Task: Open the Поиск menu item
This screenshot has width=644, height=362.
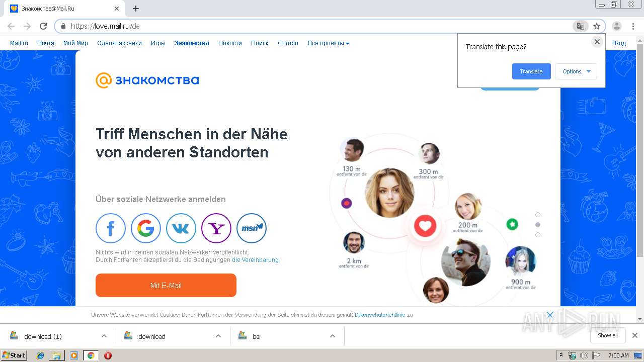Action: click(x=260, y=43)
